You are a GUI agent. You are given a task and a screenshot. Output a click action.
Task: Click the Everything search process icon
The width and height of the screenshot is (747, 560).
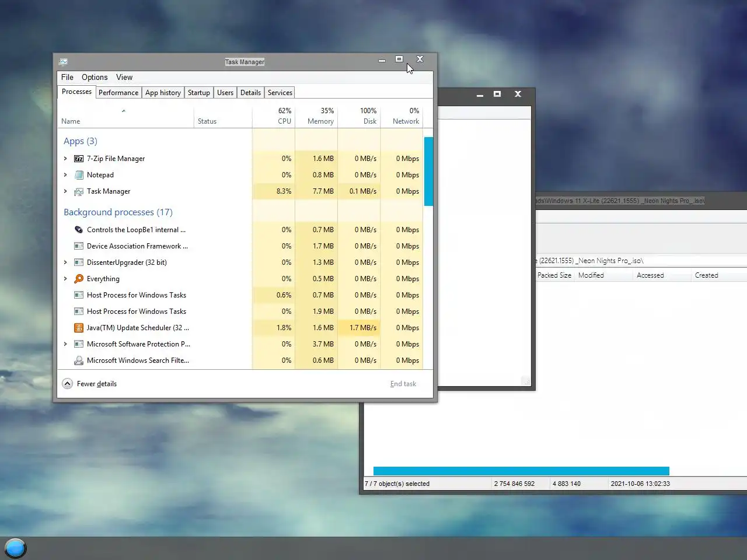pos(79,279)
